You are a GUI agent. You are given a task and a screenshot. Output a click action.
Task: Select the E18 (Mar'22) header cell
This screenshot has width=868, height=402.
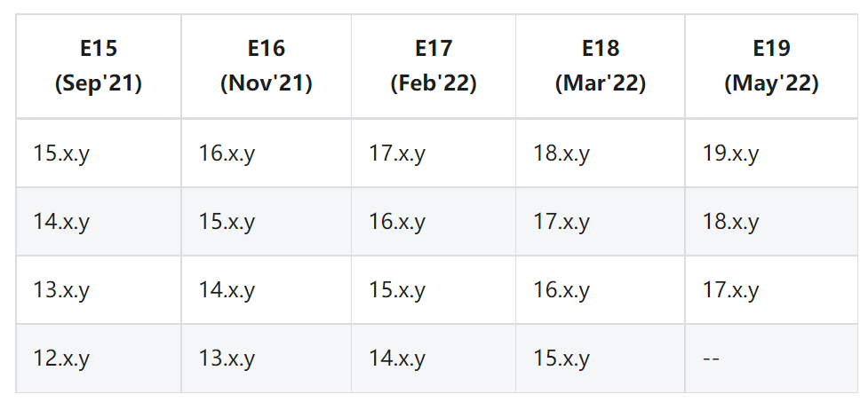point(601,66)
